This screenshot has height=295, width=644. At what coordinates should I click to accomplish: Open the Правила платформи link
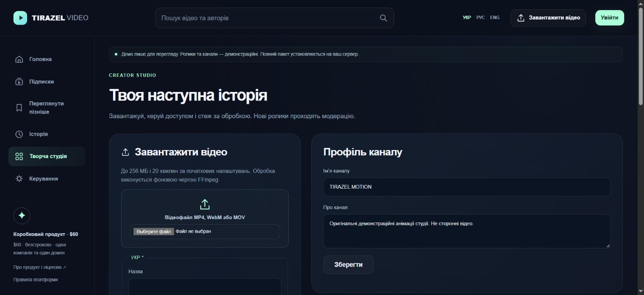(x=36, y=280)
